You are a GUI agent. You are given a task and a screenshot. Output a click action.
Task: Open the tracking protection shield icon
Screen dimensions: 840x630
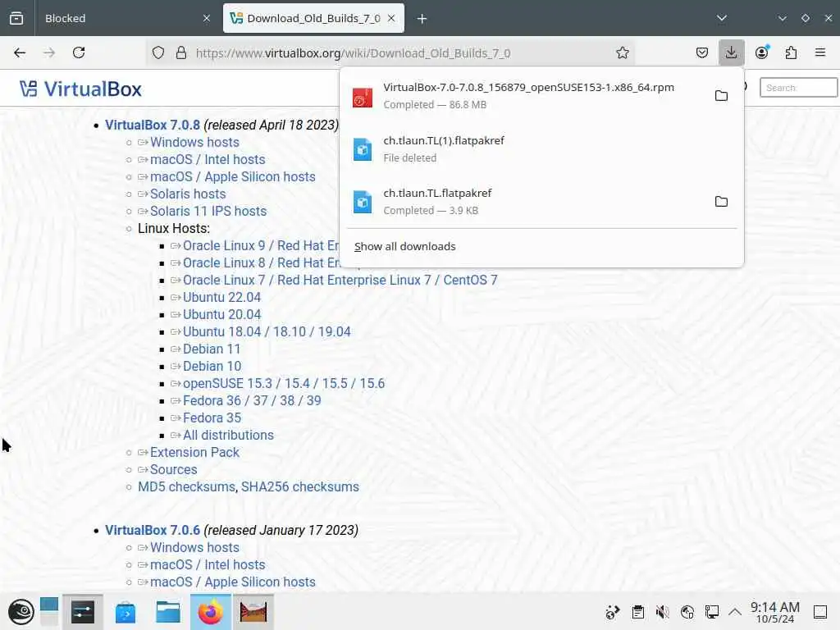click(158, 52)
